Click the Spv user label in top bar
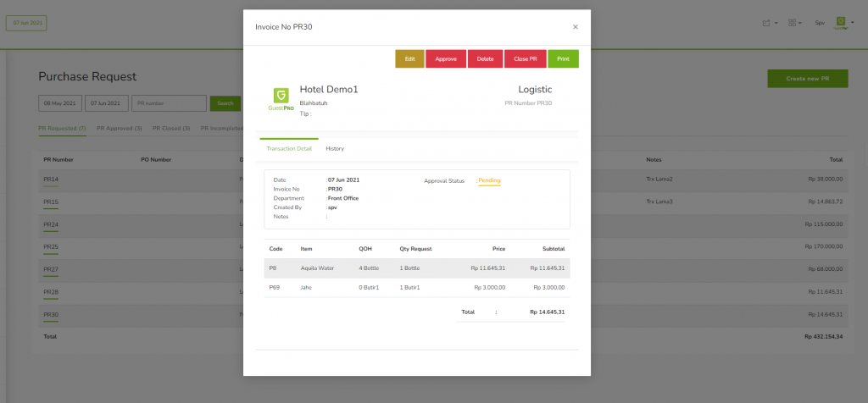 (820, 23)
